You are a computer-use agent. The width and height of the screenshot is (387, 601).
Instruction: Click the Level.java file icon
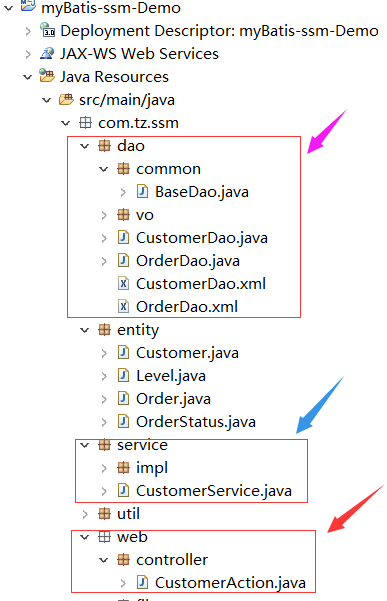(x=123, y=375)
